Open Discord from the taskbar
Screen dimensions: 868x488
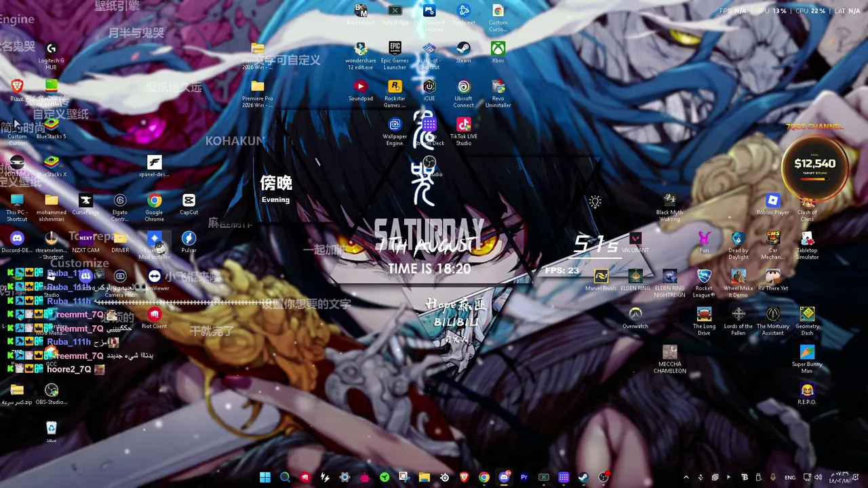504,477
